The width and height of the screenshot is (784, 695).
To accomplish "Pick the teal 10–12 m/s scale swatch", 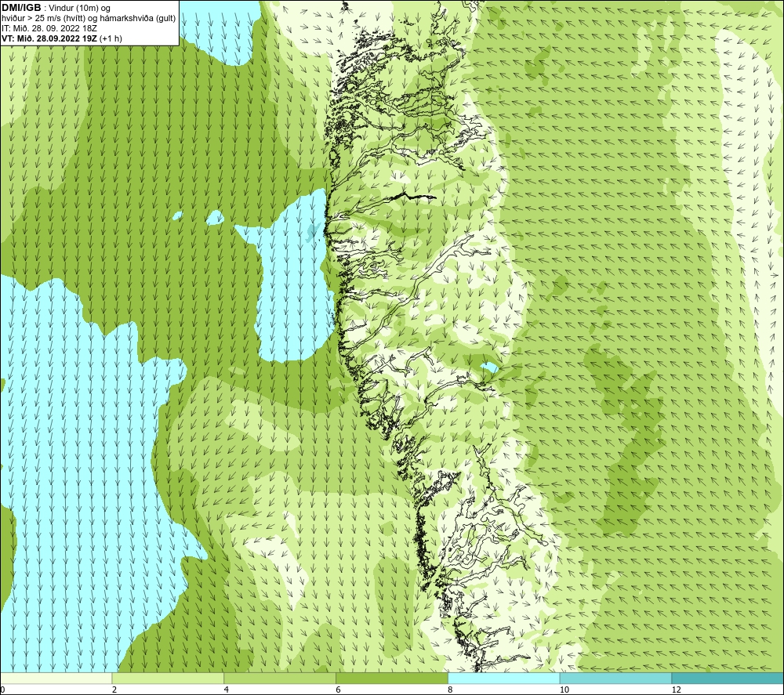I will [616, 679].
